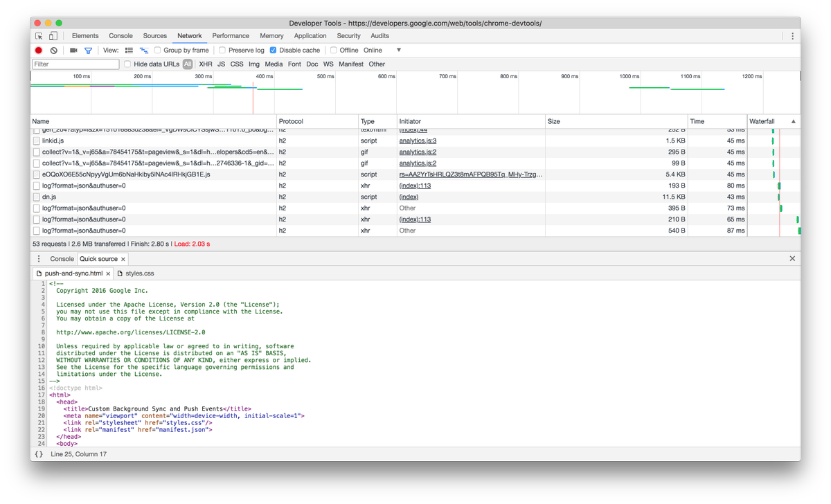The image size is (831, 504).
Task: Switch drawer to Console tab
Action: pyautogui.click(x=62, y=259)
